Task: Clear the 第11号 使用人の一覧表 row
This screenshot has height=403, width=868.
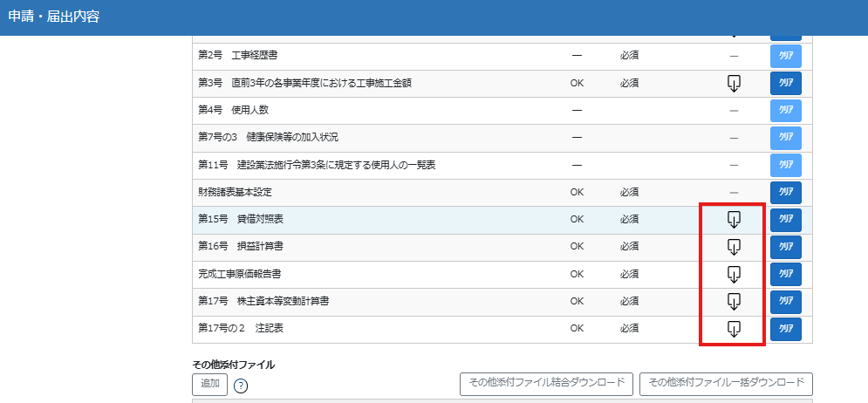Action: [785, 165]
